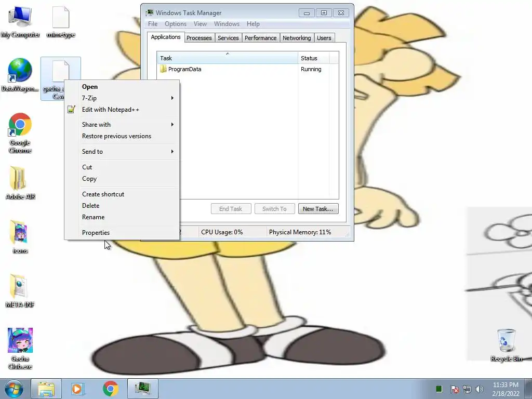Open the Options menu in Task Manager

tap(176, 24)
